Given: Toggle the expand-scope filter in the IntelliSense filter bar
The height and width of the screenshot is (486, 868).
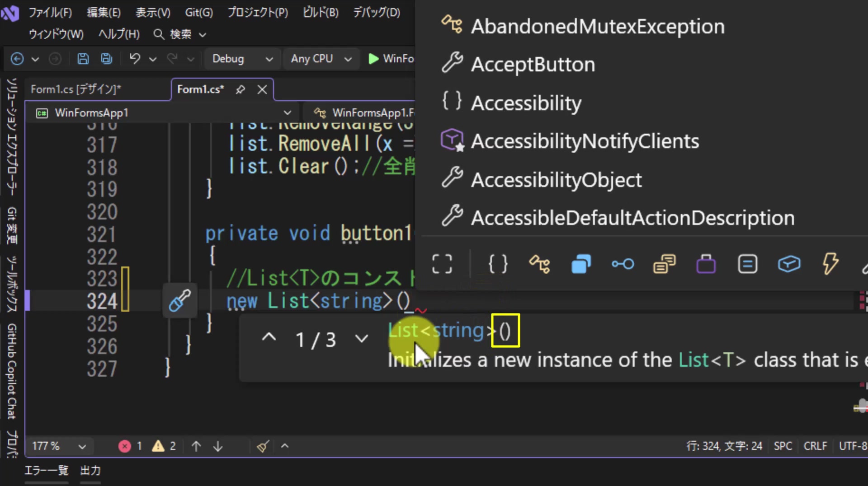Looking at the screenshot, I should [x=442, y=264].
